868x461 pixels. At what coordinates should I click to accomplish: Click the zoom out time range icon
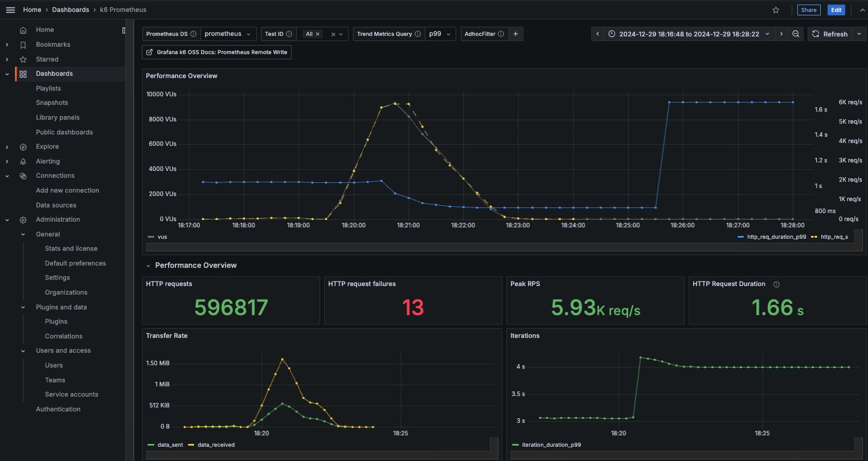(796, 34)
